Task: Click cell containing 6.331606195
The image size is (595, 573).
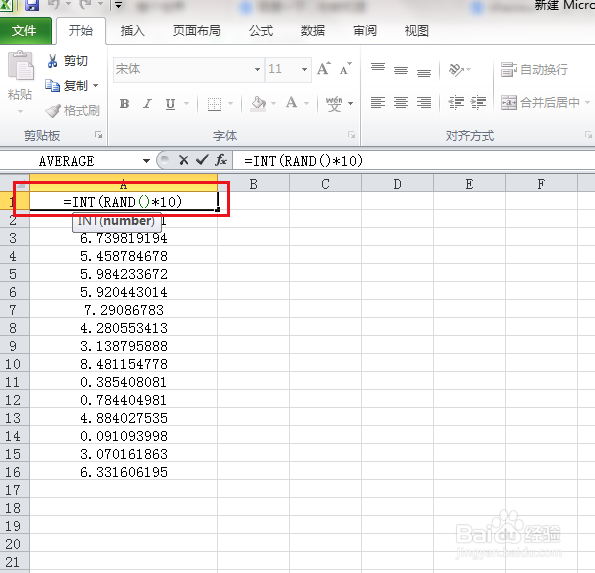Action: pos(123,472)
